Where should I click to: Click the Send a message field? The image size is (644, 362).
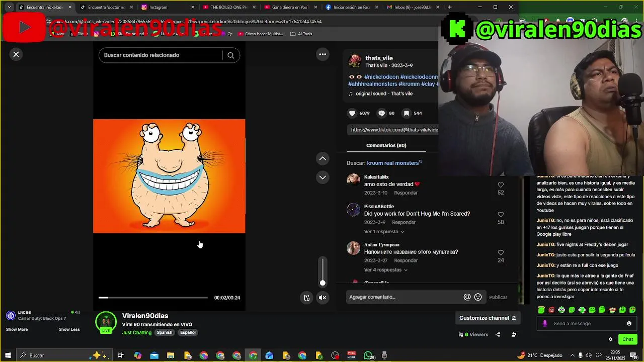pyautogui.click(x=586, y=323)
